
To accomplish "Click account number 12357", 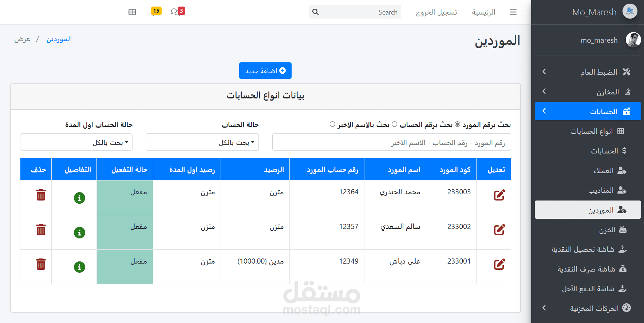I will [349, 226].
